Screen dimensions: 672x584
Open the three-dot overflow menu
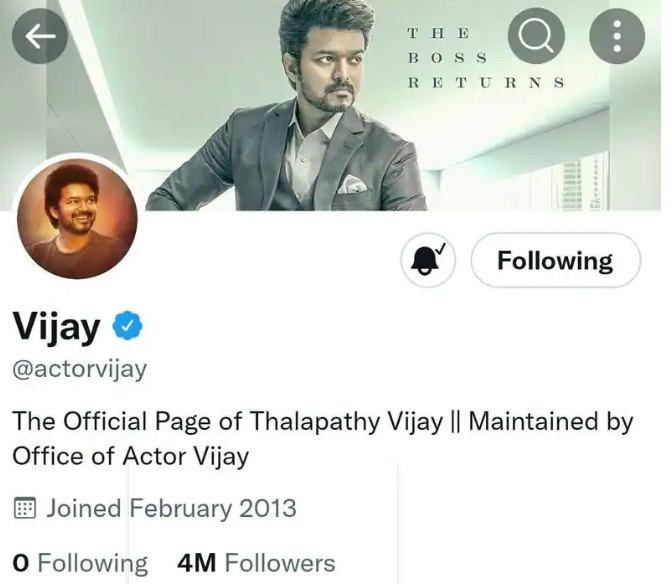click(617, 36)
